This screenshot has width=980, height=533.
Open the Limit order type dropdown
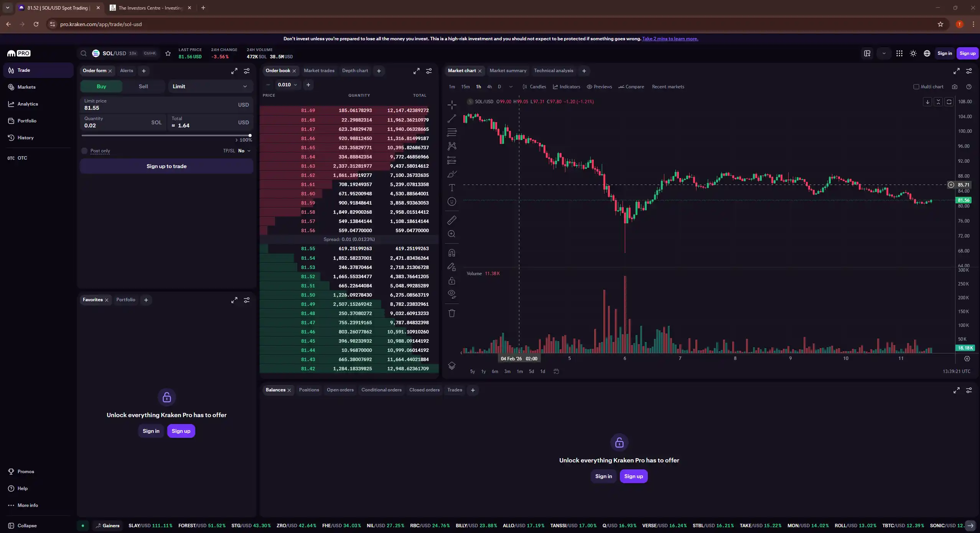pos(210,86)
